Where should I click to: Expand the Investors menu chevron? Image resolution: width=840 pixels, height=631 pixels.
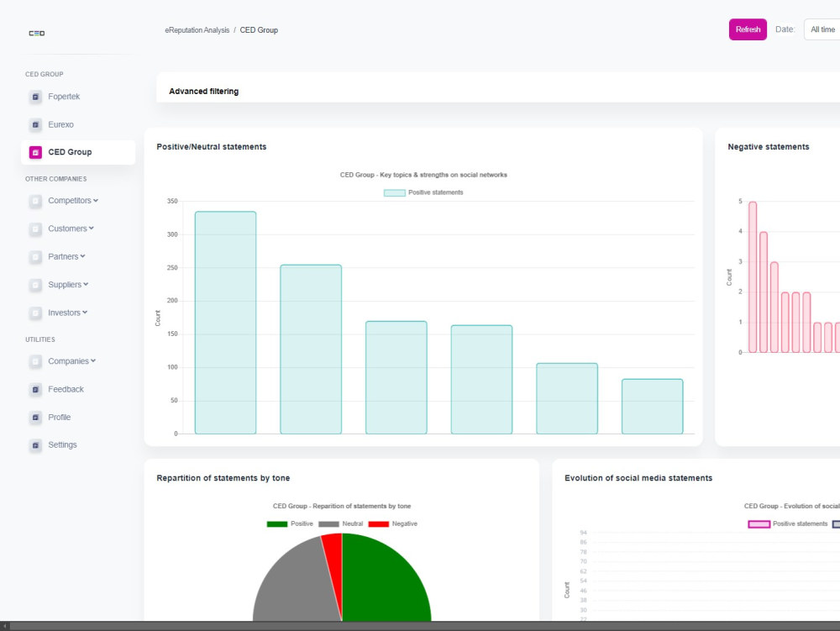[85, 313]
